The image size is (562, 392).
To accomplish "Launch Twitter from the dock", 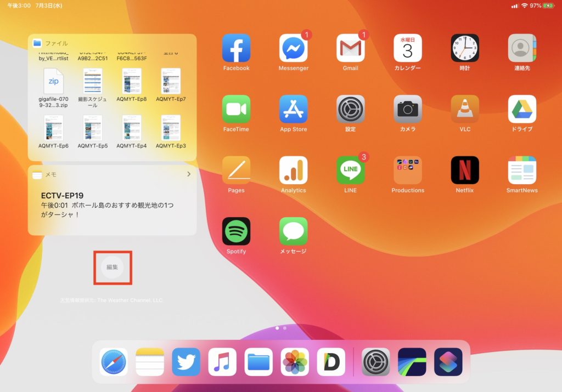I will pos(186,362).
